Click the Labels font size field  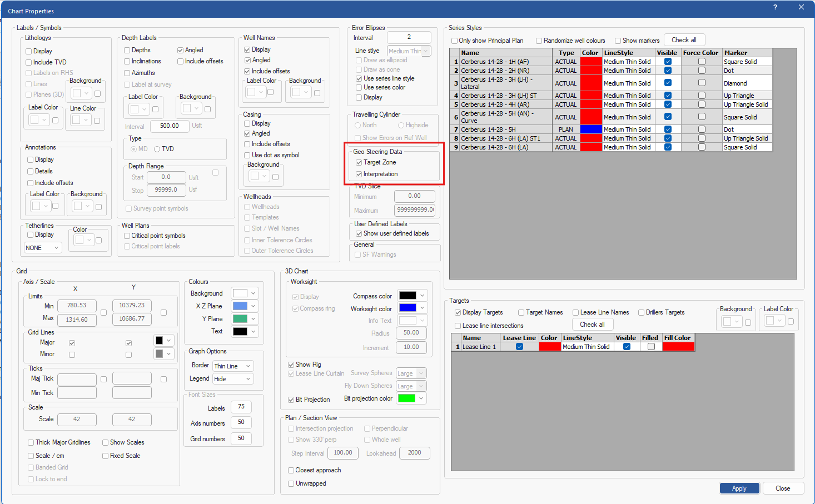click(241, 407)
